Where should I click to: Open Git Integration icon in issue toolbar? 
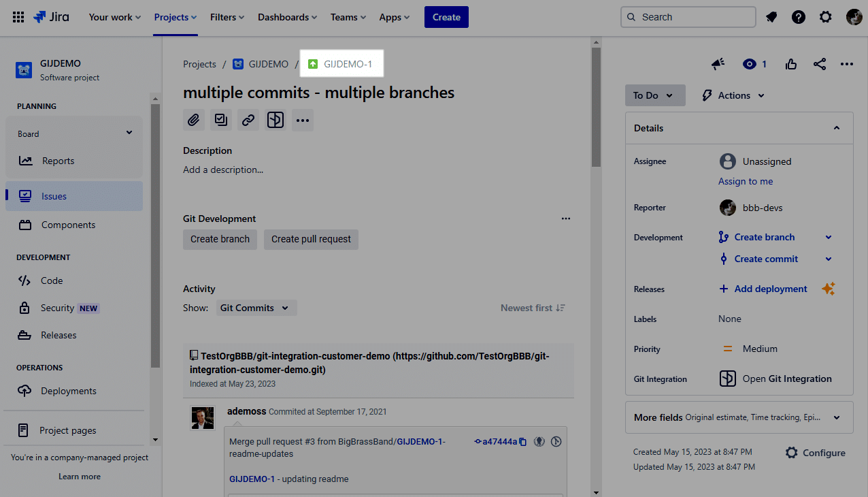click(276, 120)
